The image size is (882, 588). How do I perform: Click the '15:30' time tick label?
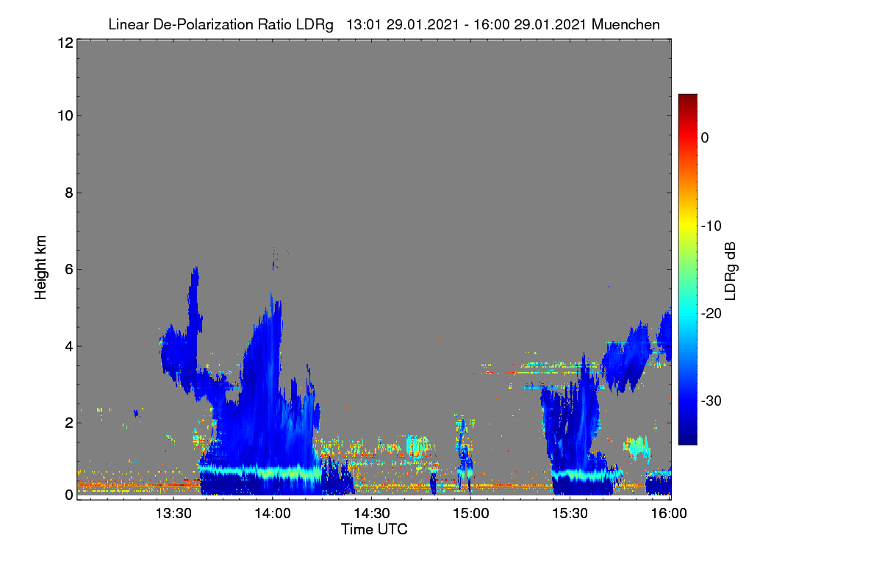pyautogui.click(x=570, y=514)
